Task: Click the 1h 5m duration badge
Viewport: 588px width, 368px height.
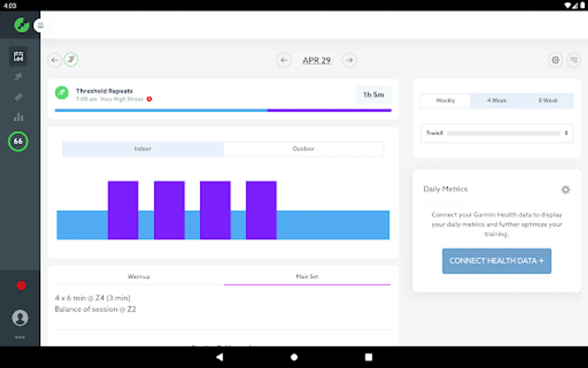Action: [x=374, y=94]
